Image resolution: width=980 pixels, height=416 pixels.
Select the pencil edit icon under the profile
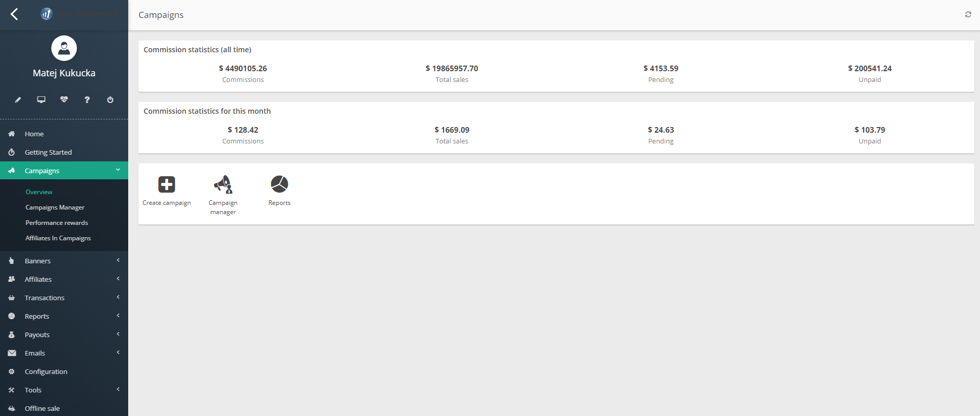point(18,100)
